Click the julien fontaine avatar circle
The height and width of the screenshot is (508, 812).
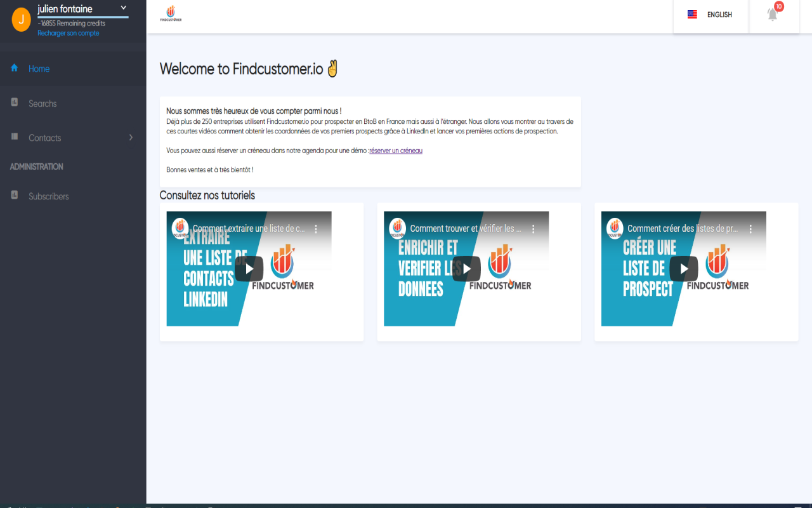(21, 19)
